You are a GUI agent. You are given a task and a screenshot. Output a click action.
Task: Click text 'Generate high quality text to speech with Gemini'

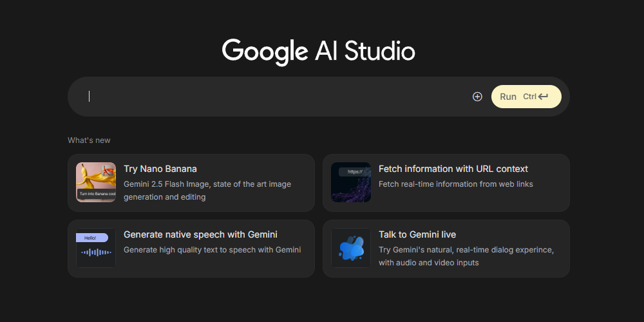point(213,250)
